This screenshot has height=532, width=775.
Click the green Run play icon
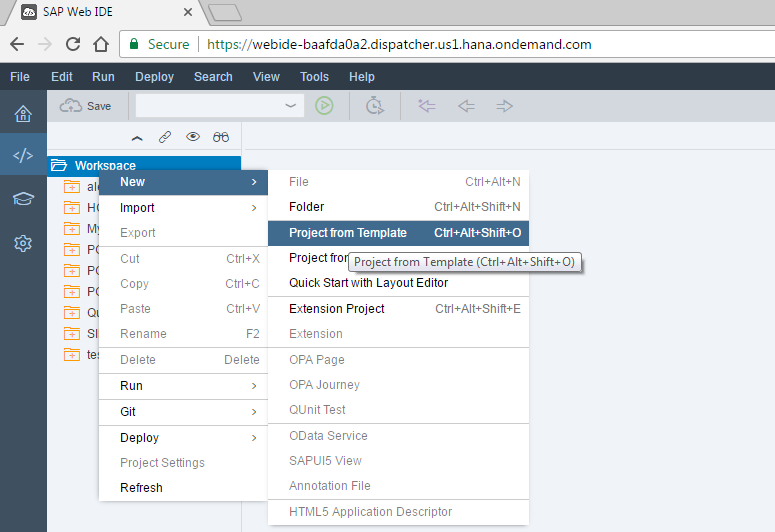324,106
